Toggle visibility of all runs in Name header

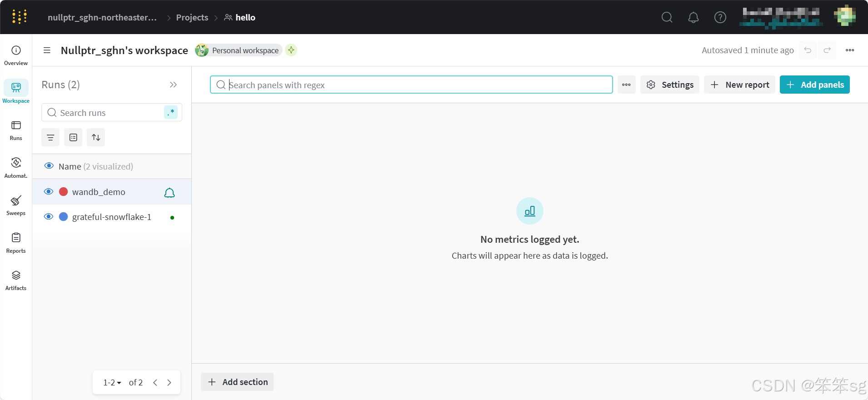click(49, 166)
